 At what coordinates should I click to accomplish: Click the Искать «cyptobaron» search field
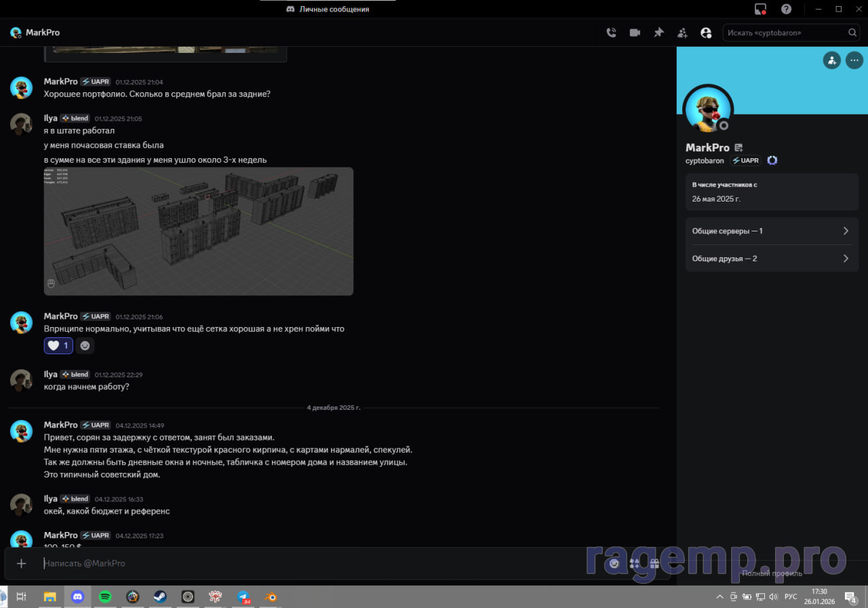pos(785,33)
